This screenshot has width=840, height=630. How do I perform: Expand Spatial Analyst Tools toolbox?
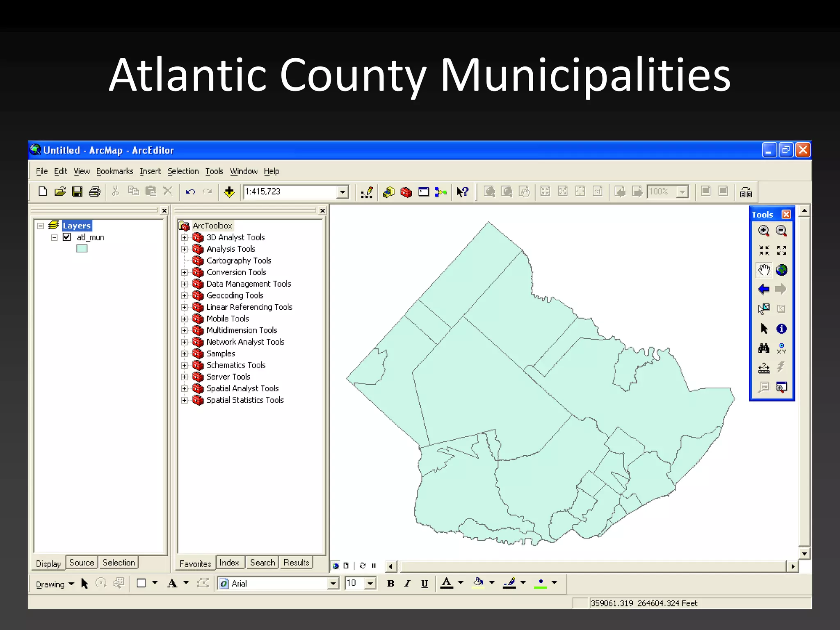pos(184,388)
